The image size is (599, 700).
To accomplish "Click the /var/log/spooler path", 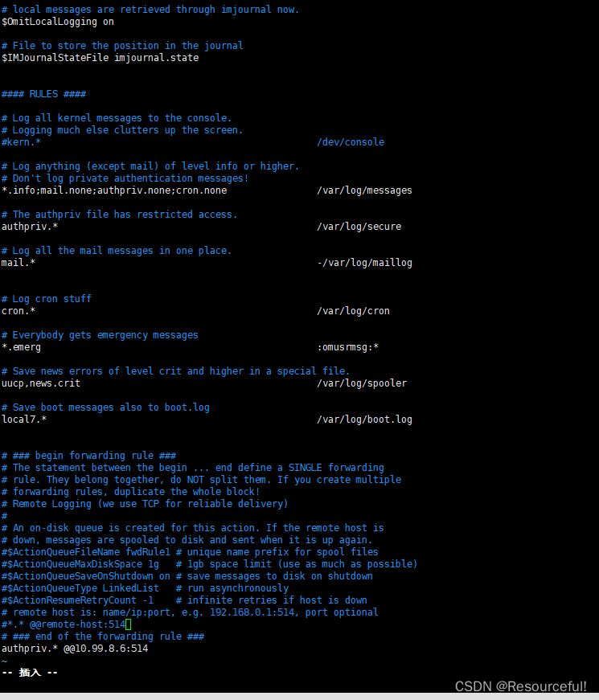I will tap(362, 383).
